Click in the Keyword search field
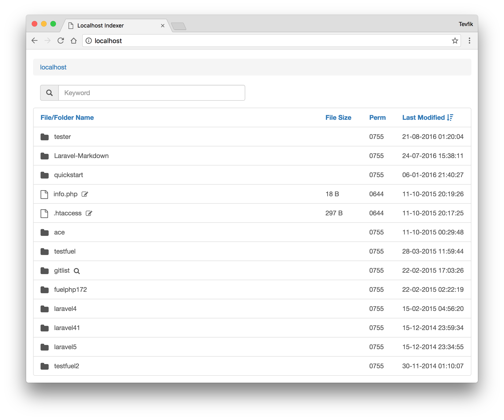504x420 pixels. [x=152, y=93]
